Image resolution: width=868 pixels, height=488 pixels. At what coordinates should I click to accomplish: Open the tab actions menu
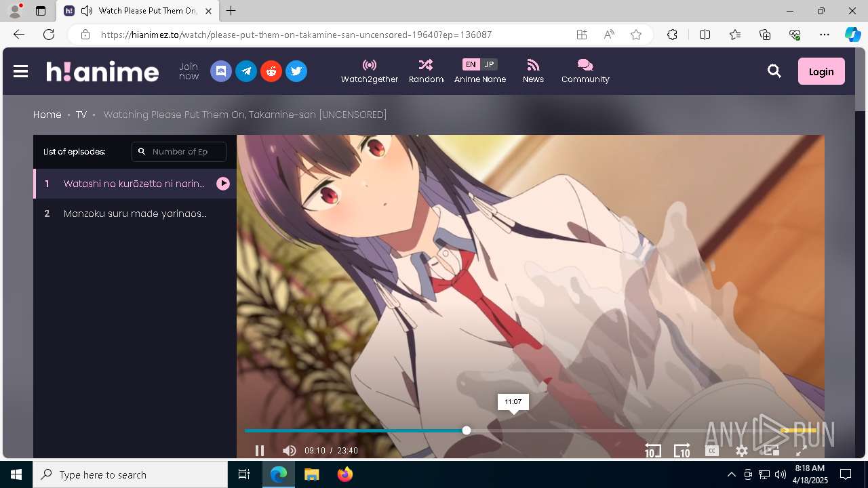tap(41, 11)
